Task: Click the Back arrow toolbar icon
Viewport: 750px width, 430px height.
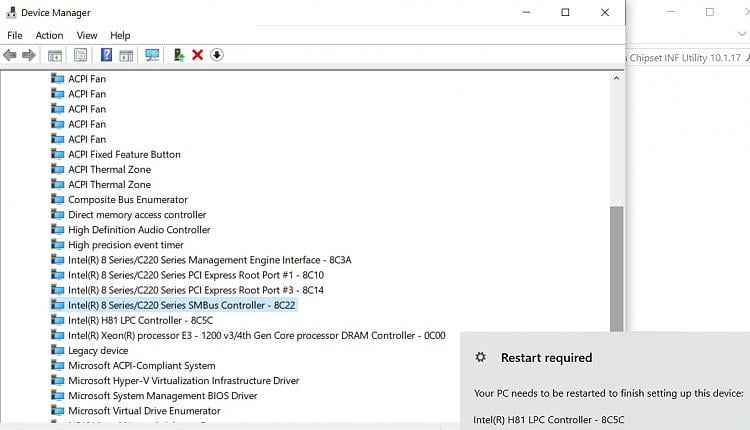Action: (x=10, y=55)
